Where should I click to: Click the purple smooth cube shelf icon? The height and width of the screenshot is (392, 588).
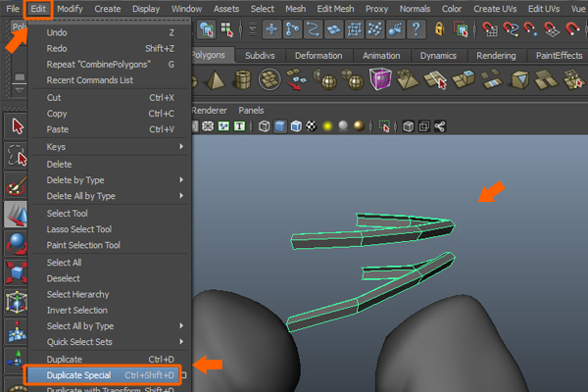pyautogui.click(x=380, y=79)
